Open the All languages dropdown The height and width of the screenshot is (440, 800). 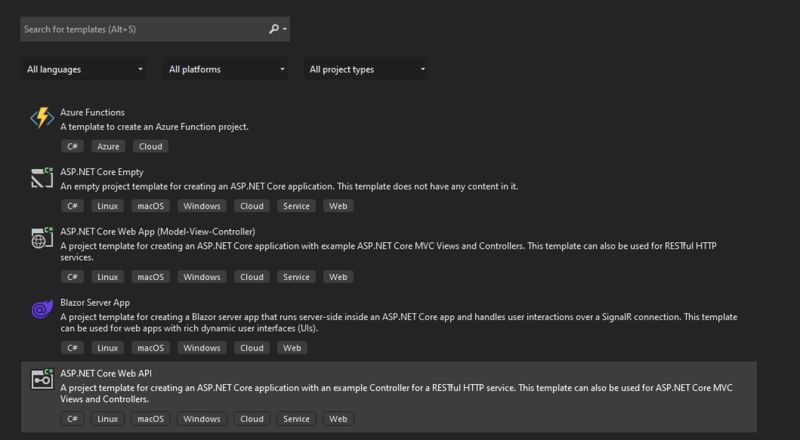pyautogui.click(x=84, y=69)
